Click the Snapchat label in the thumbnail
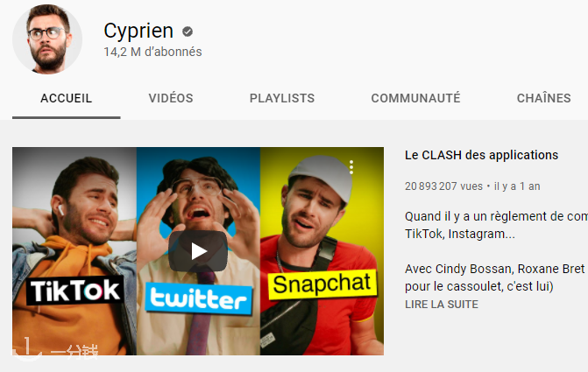 point(322,284)
